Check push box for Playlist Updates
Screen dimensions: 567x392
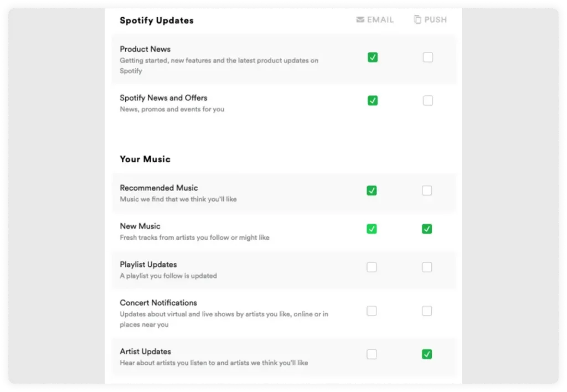point(427,267)
